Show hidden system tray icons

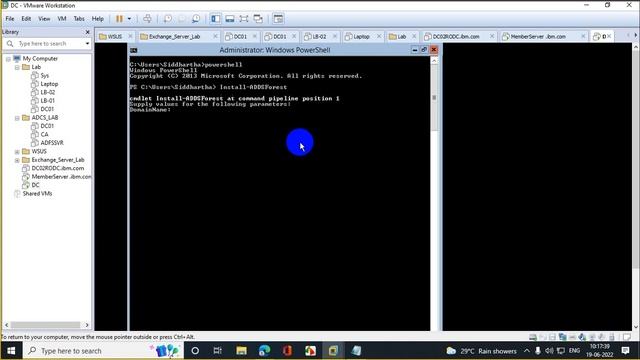[x=527, y=351]
